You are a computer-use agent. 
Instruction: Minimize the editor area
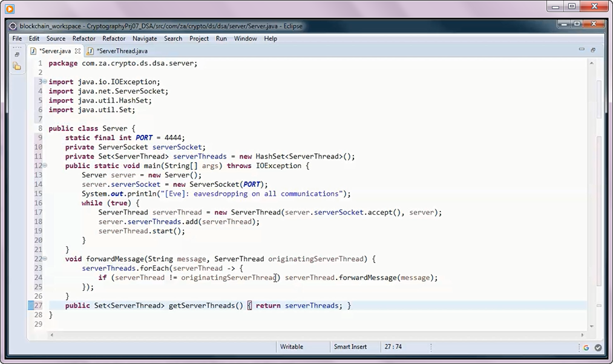582,50
